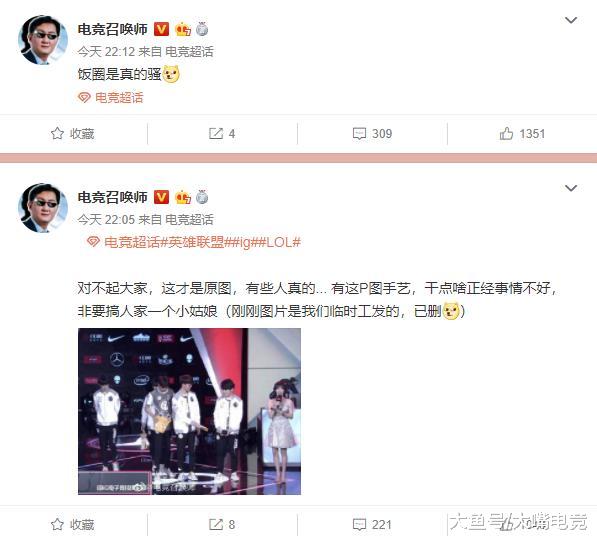The height and width of the screenshot is (543, 597).
Task: Repost the second post with 8 shares
Action: (x=222, y=525)
